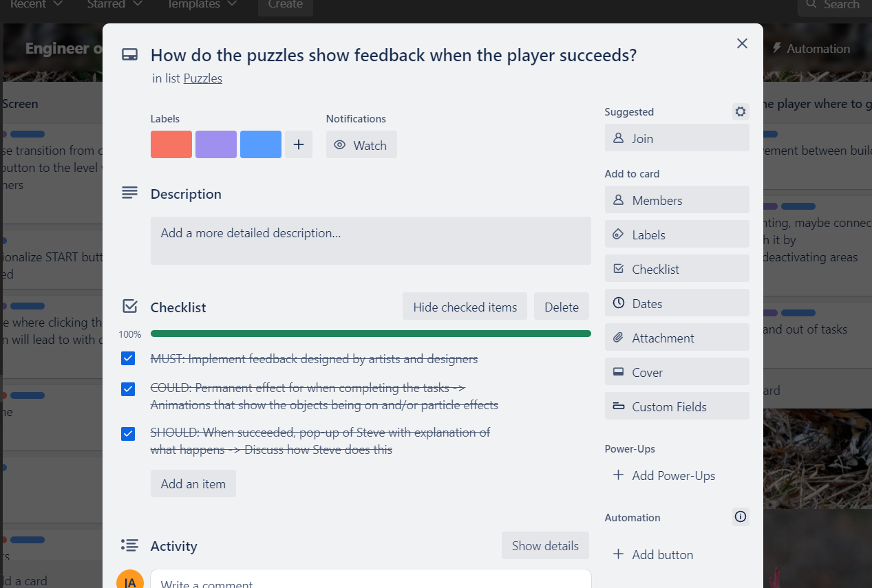Open the Attachment option in the sidebar

pyautogui.click(x=677, y=338)
